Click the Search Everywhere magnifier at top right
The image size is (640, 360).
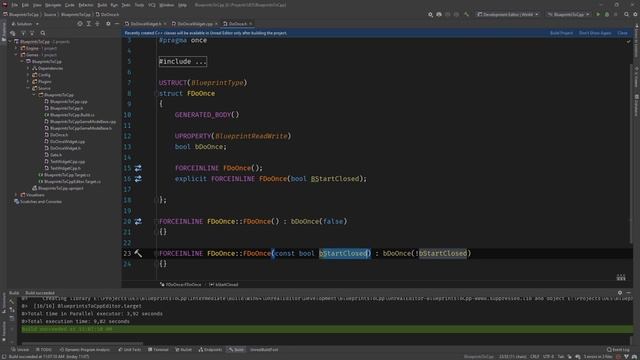(627, 14)
